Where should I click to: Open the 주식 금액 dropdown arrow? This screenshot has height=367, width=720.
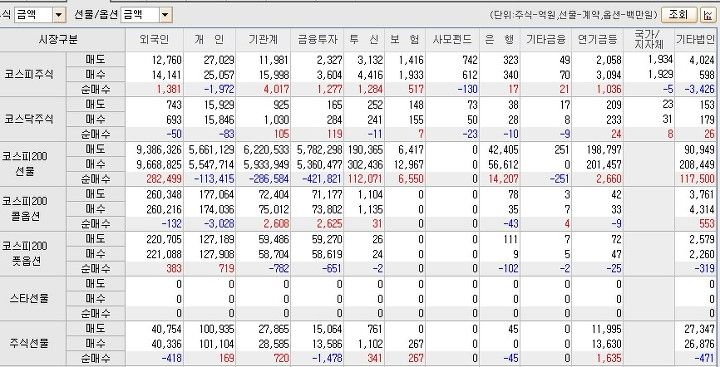pos(58,15)
